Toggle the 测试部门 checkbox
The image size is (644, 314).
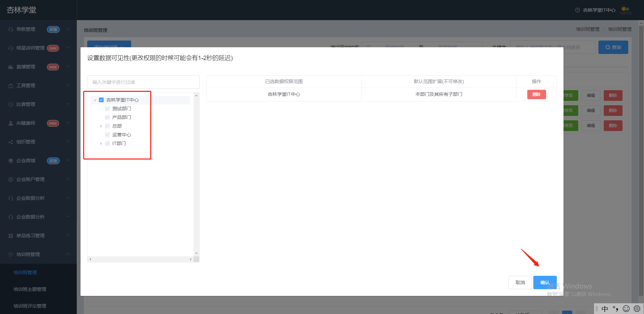107,109
